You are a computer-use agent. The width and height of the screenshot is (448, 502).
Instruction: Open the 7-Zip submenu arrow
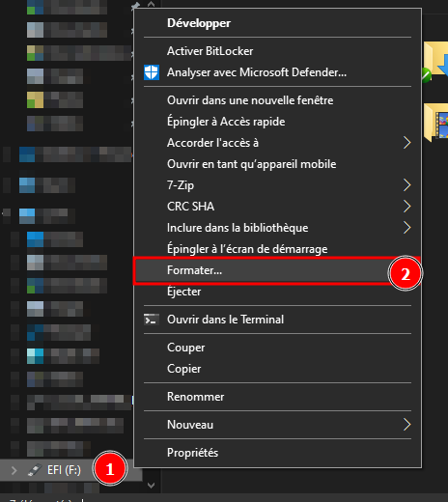(406, 185)
